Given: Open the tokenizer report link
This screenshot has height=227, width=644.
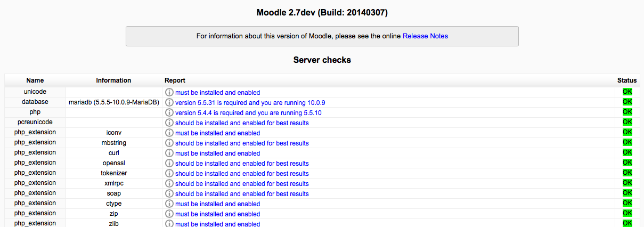Looking at the screenshot, I should click(242, 174).
